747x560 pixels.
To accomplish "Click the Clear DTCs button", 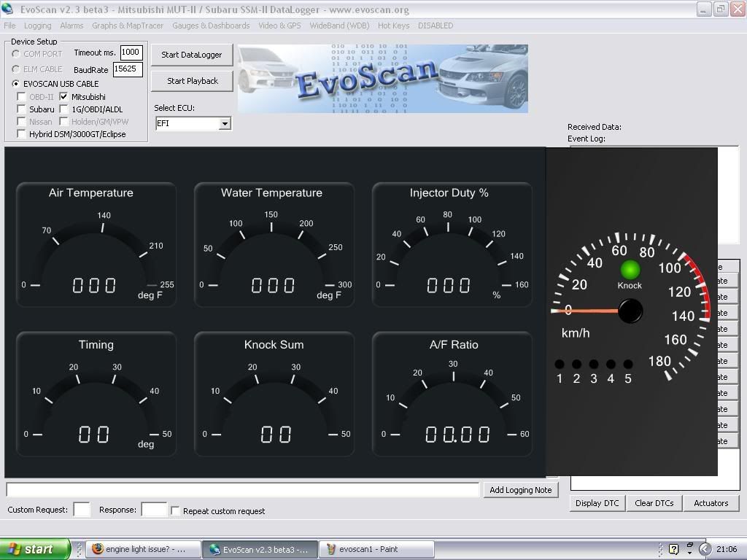I will click(x=654, y=503).
